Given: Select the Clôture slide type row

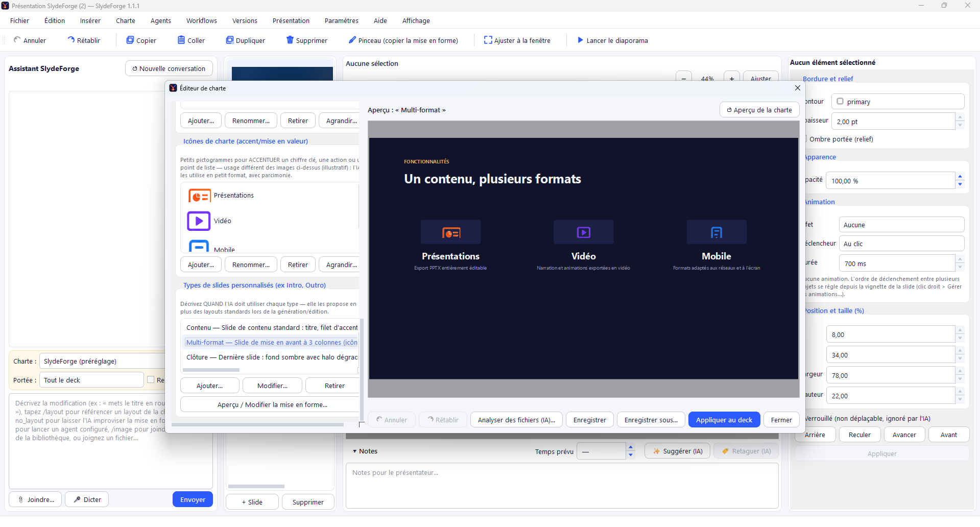Looking at the screenshot, I should [x=271, y=357].
